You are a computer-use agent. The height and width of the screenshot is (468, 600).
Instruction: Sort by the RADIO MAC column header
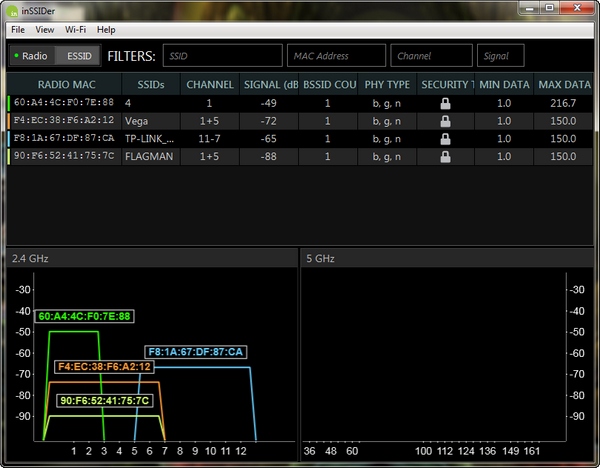[x=64, y=85]
